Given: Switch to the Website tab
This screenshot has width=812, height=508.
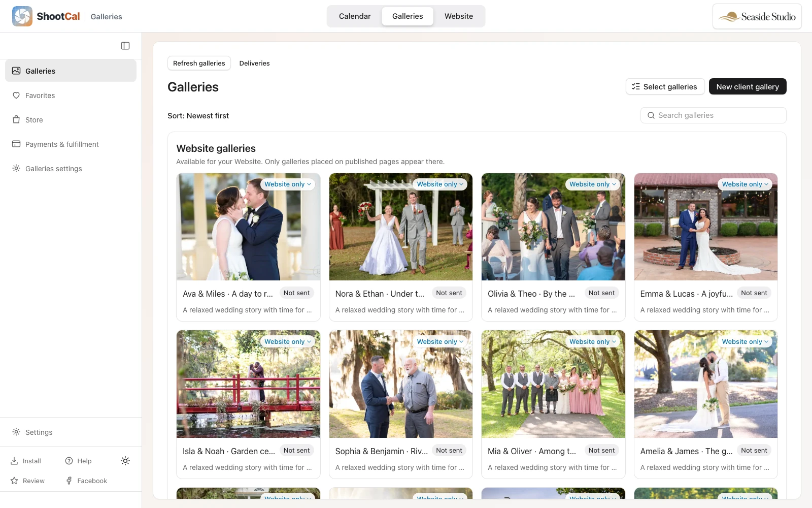Looking at the screenshot, I should [459, 16].
